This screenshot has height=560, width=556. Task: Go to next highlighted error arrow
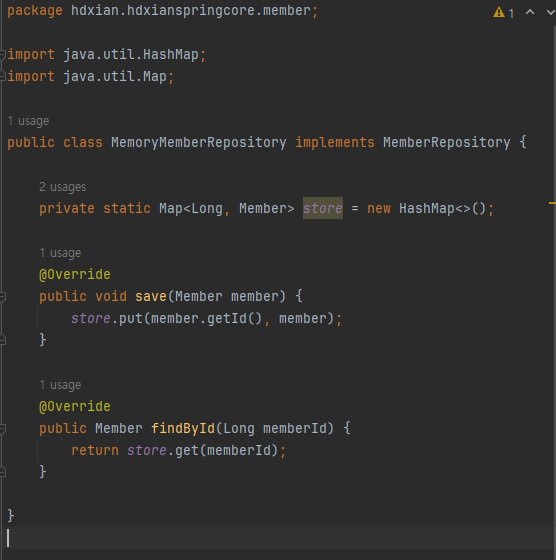(x=551, y=12)
